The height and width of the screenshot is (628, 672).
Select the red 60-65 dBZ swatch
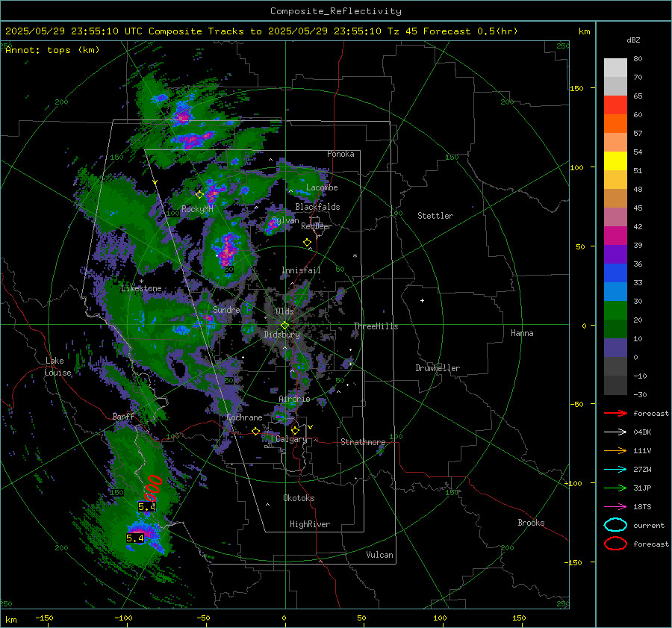(x=615, y=105)
